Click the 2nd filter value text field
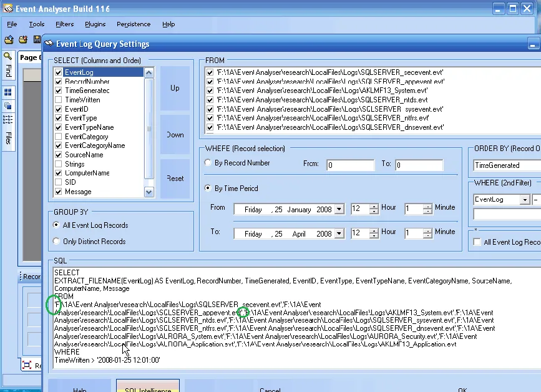541x392 pixels. click(x=507, y=214)
